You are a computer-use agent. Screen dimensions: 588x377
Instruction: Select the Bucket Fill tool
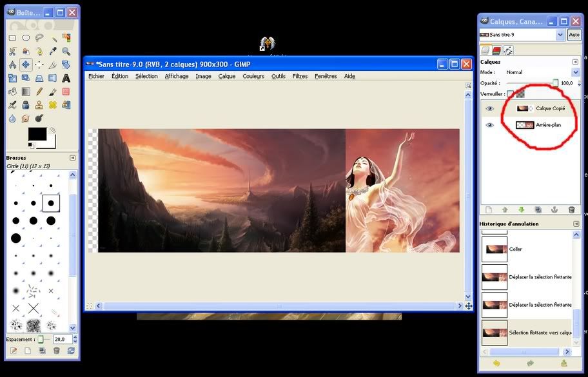point(12,92)
